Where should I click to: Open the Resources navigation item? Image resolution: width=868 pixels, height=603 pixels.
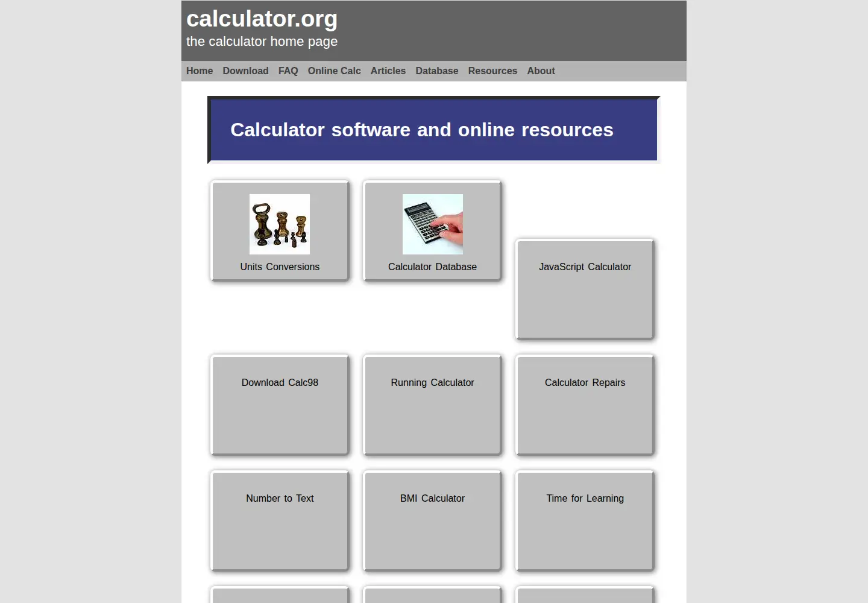[x=492, y=71]
